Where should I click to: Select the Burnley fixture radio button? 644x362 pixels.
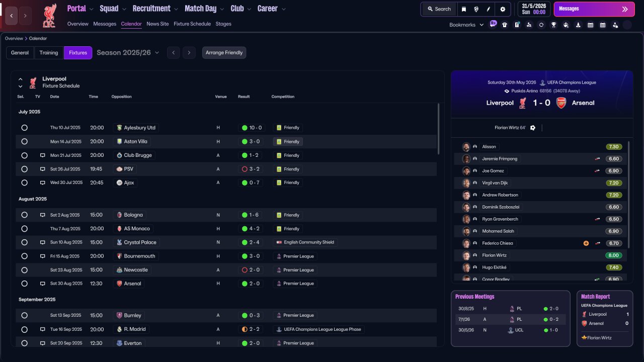[x=24, y=316]
